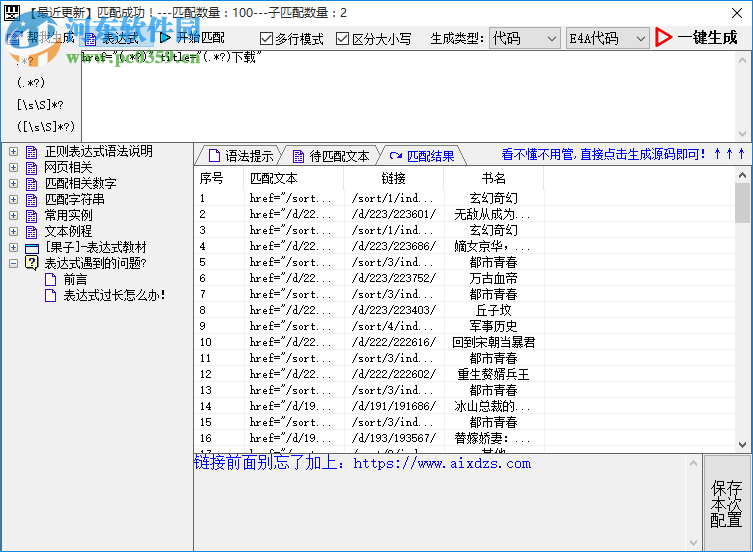753x552 pixels.
Task: Click the arrow icon on 匹配结果 tab
Action: (396, 156)
